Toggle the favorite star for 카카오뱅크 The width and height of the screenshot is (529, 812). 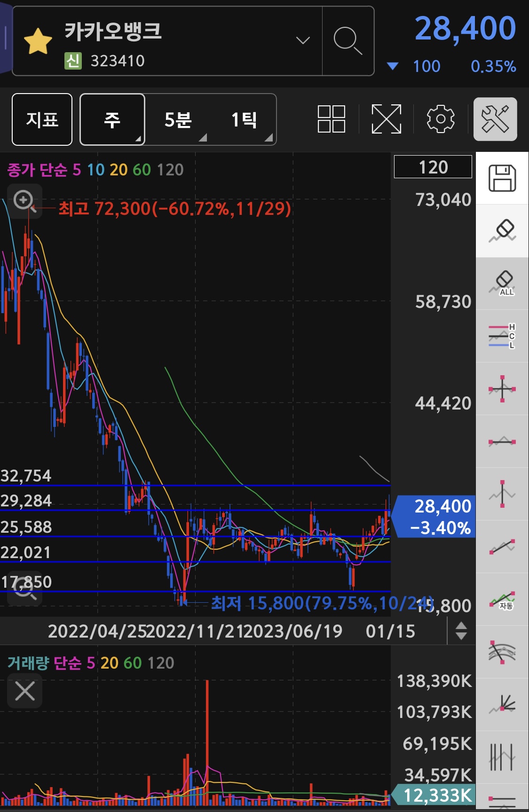pyautogui.click(x=38, y=41)
